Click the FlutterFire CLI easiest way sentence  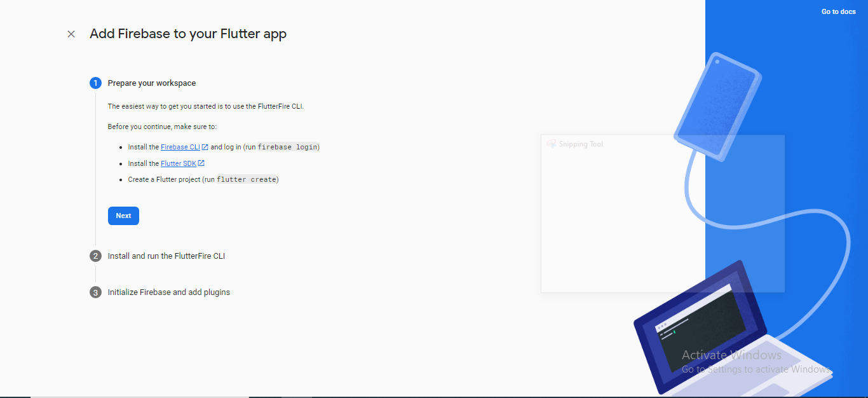pyautogui.click(x=206, y=106)
